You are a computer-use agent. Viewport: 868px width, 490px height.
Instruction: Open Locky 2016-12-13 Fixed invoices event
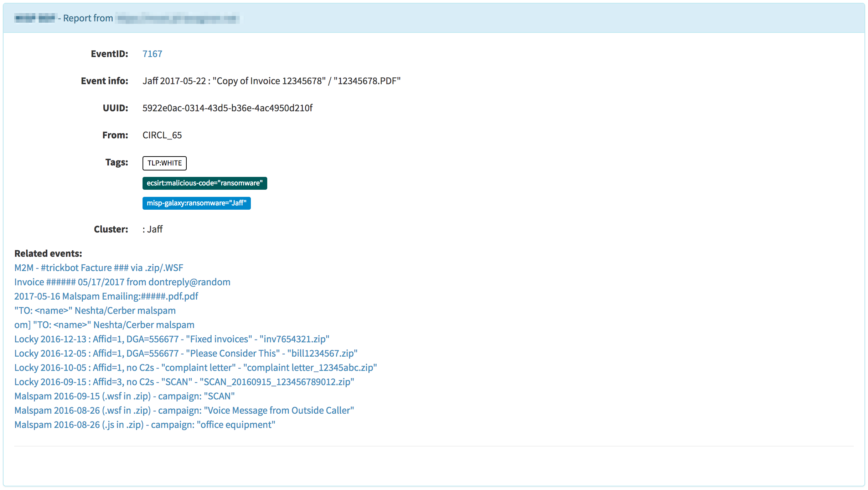(x=172, y=339)
